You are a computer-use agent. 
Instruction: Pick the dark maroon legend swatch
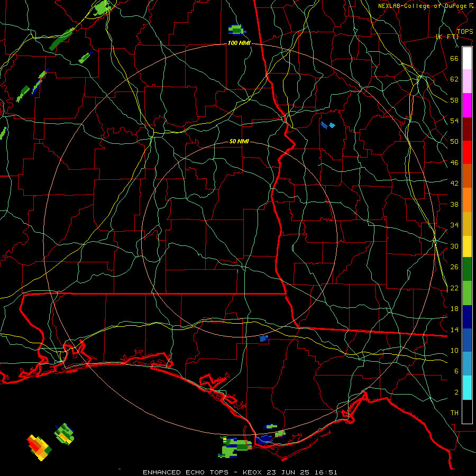(467, 129)
